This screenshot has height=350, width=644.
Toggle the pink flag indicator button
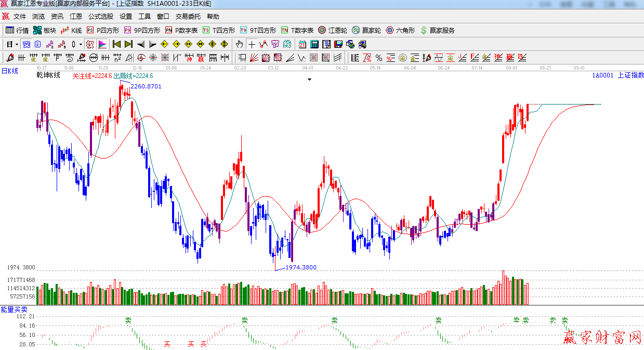(x=102, y=44)
